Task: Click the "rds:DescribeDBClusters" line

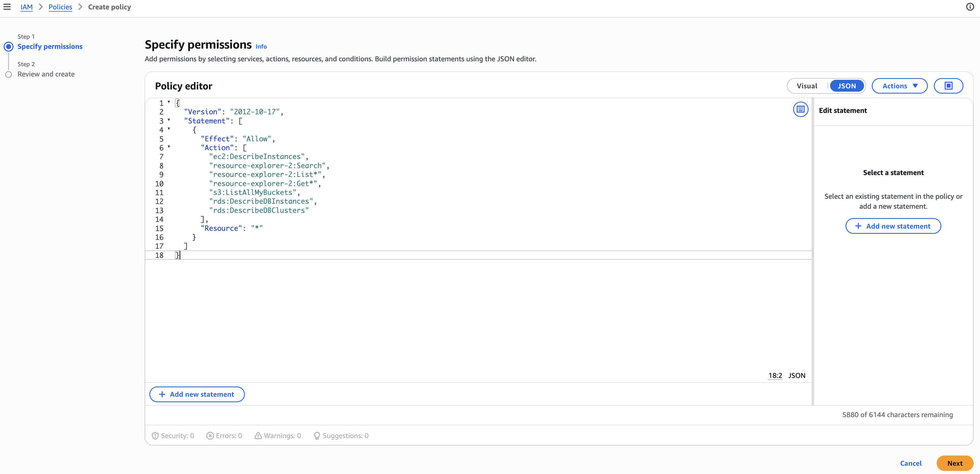Action: pyautogui.click(x=259, y=210)
